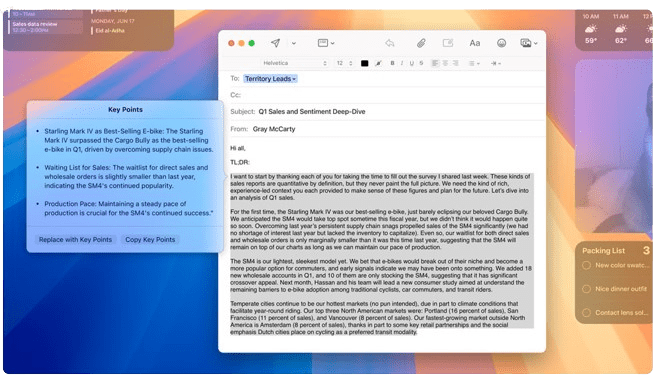Viewport: 655px width, 381px height.
Task: Open the black text color swatch
Action: click(x=365, y=63)
